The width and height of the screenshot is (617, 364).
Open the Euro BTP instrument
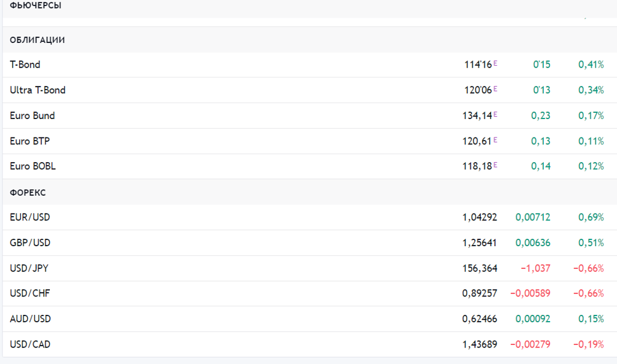pos(29,141)
